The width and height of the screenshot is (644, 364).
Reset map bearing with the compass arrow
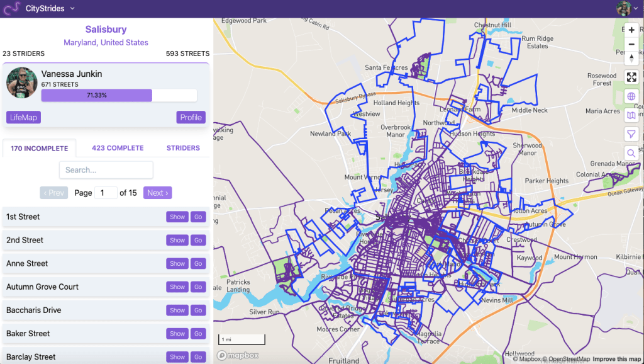click(x=631, y=58)
